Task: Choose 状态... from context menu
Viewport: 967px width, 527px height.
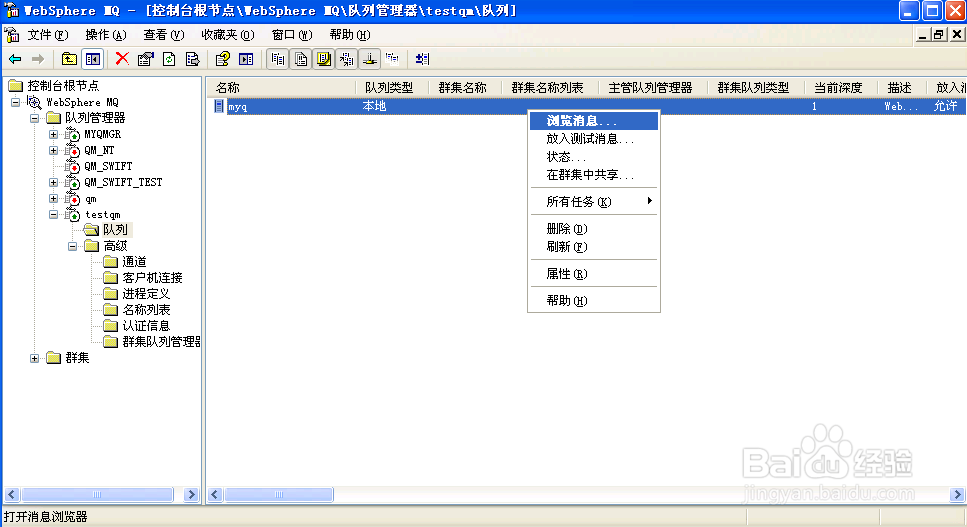Action: tap(594, 157)
